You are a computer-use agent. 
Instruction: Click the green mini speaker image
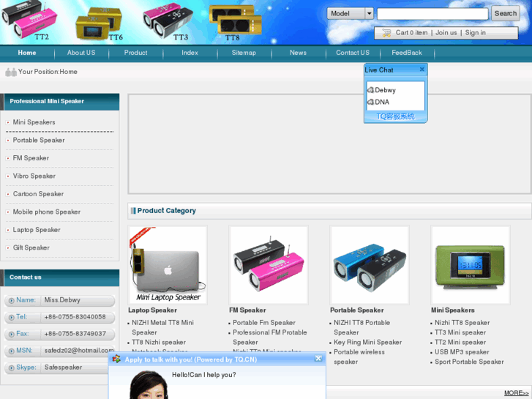[471, 265]
